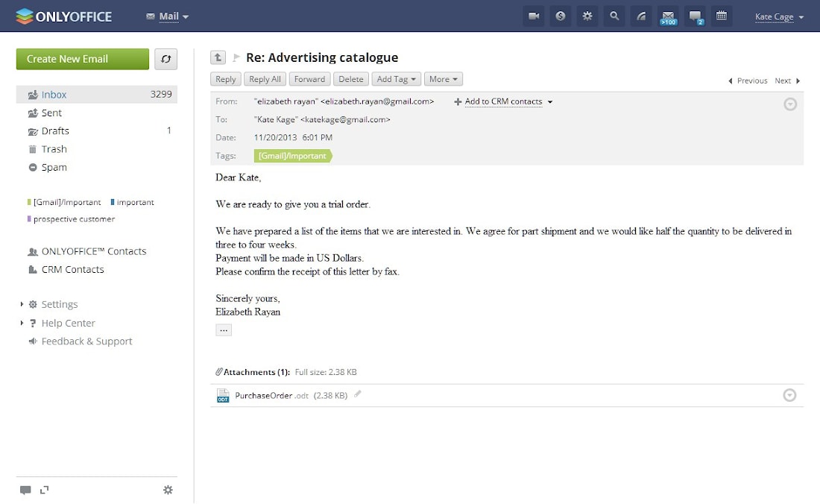Open the More actions dropdown

(x=443, y=79)
